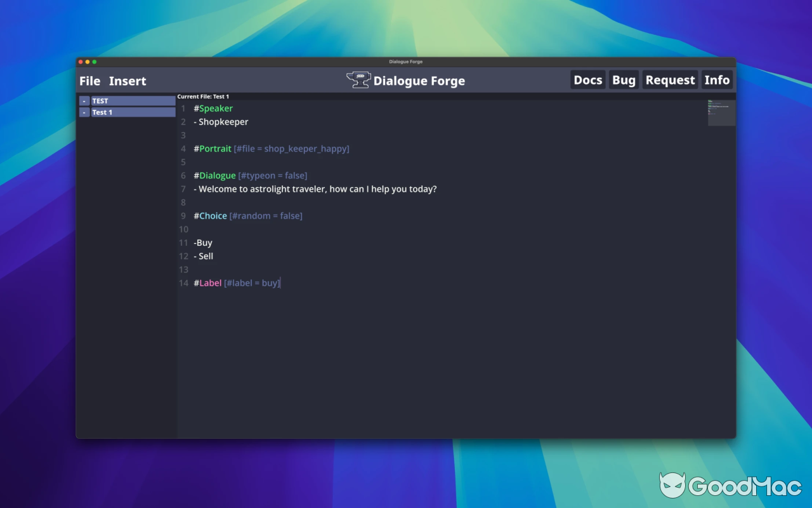This screenshot has height=508, width=812.
Task: Click the #Dialogue tag on line 6
Action: 214,175
